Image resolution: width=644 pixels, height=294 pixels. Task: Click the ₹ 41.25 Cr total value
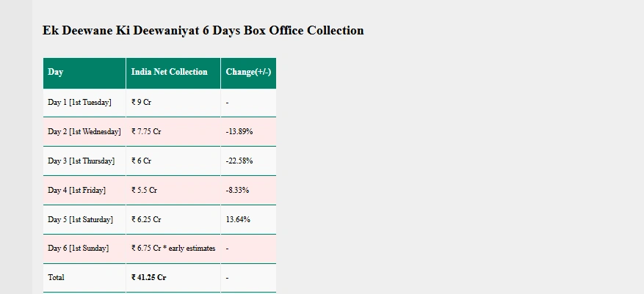pyautogui.click(x=148, y=278)
